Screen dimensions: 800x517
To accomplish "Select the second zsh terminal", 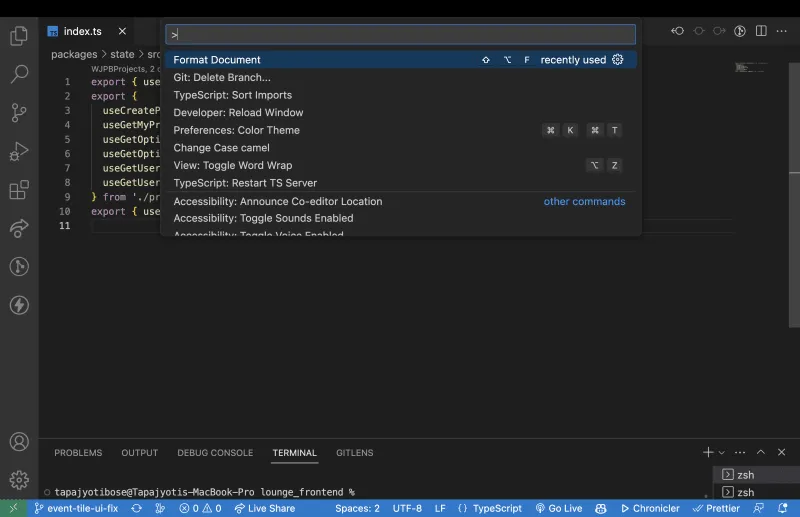I will [x=756, y=493].
